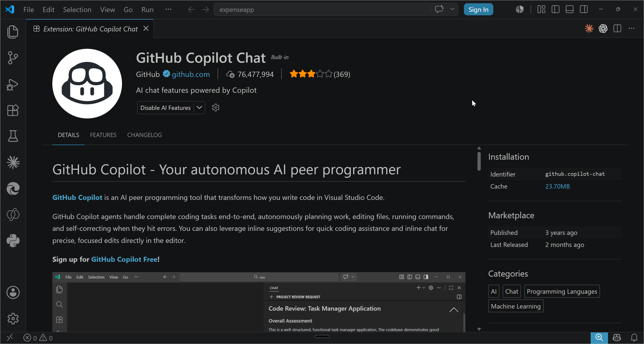Viewport: 644px width, 344px height.
Task: Switch to the FEATURES tab
Action: click(103, 135)
